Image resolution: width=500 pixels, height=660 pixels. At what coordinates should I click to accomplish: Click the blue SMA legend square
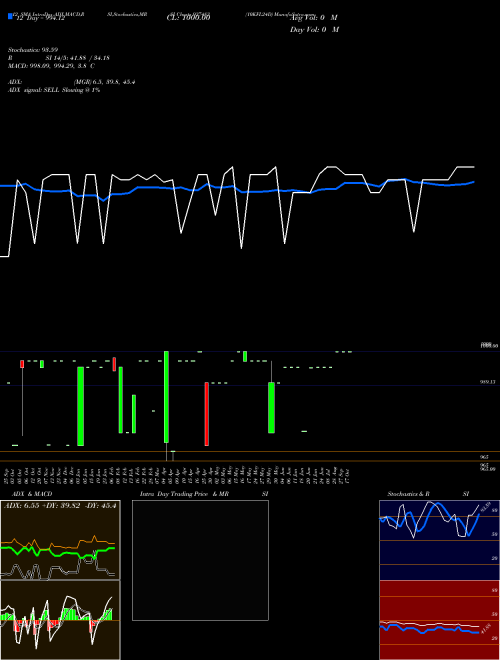pos(10,16)
